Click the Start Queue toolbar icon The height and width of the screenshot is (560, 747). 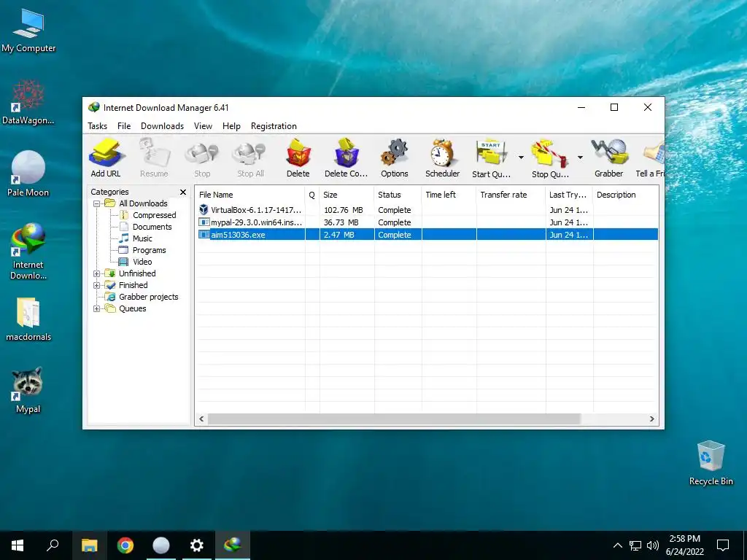point(491,158)
